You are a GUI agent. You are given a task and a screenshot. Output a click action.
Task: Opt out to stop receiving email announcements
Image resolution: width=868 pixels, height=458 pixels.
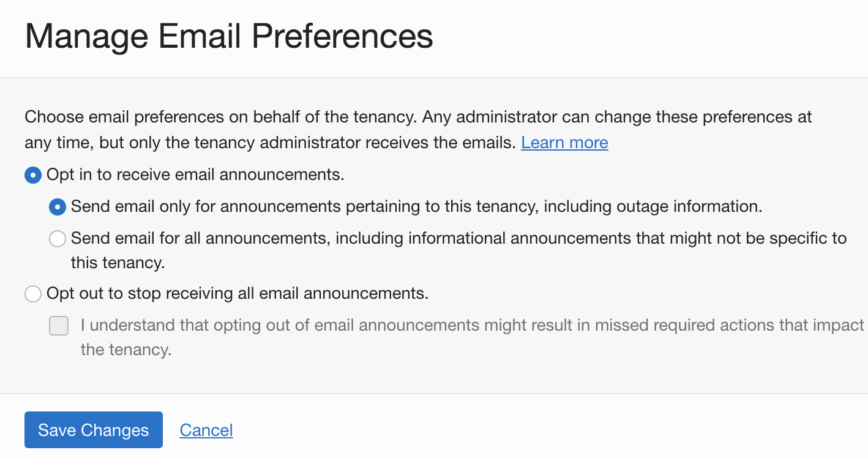coord(33,294)
